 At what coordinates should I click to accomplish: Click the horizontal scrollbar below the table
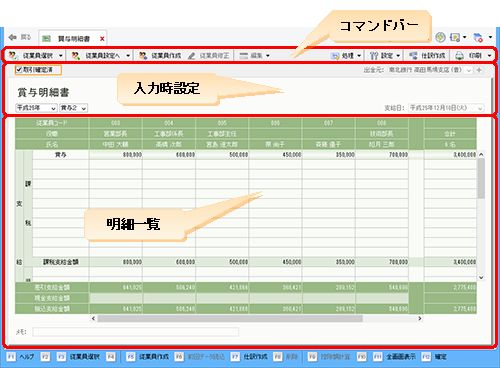click(x=256, y=319)
